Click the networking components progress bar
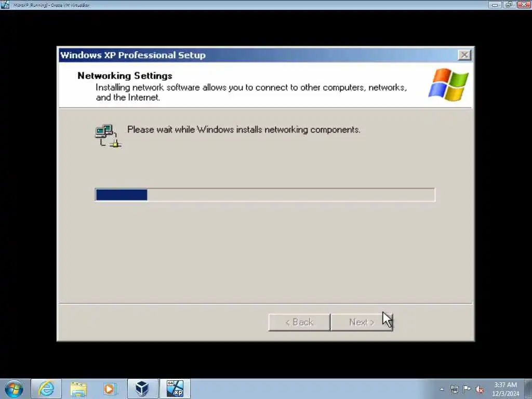Viewport: 532px width, 399px height. (265, 195)
